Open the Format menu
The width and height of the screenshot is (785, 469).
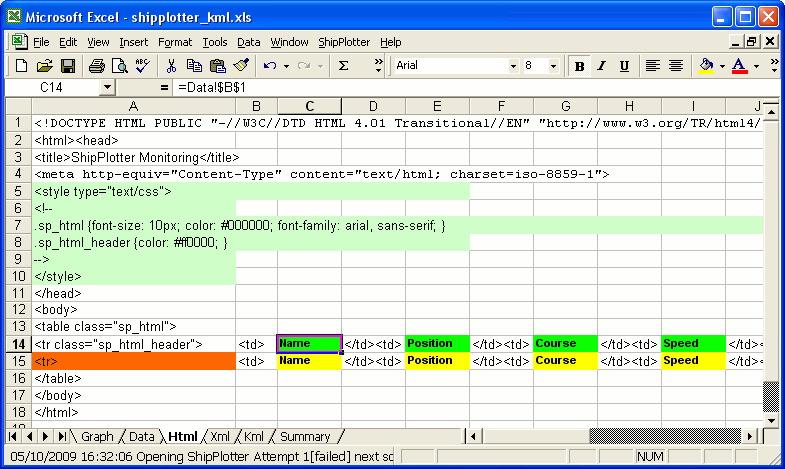click(x=175, y=42)
